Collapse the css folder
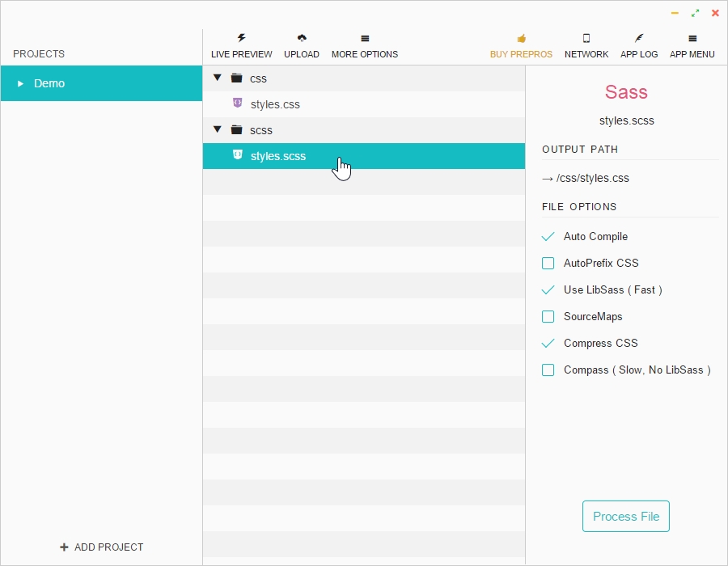The width and height of the screenshot is (728, 566). 217,78
